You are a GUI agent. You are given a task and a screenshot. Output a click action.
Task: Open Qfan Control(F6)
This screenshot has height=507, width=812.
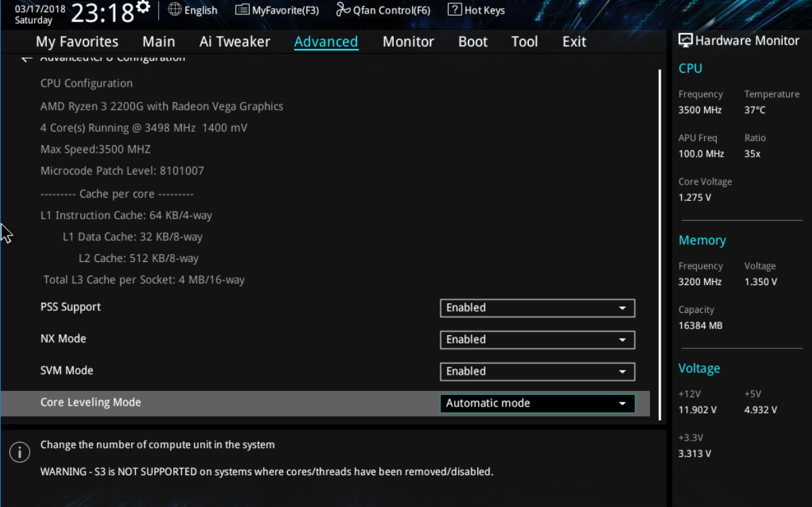(383, 10)
